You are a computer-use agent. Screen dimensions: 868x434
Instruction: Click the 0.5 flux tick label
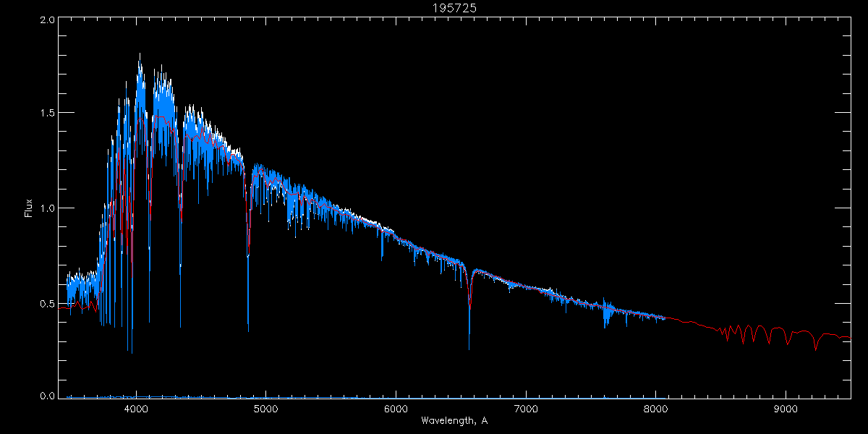48,303
